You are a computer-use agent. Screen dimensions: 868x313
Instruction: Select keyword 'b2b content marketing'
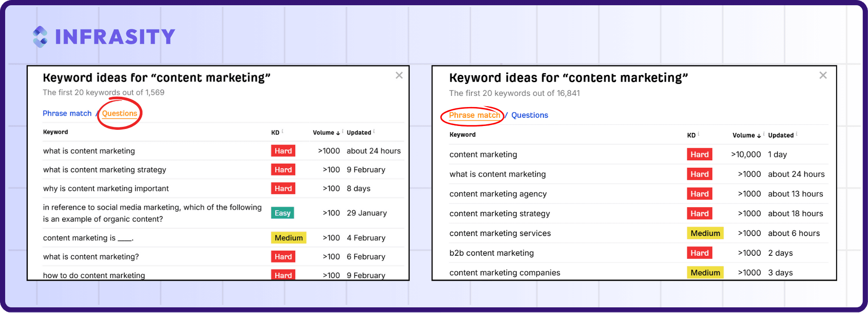pos(492,253)
